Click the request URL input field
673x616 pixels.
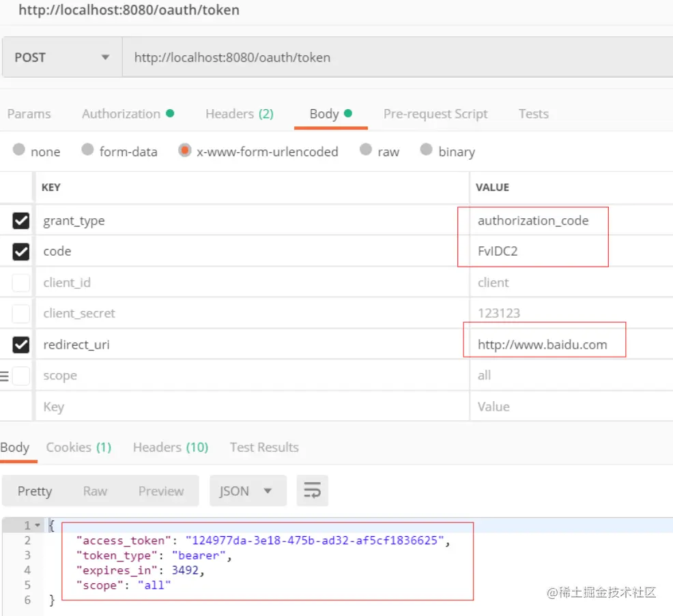pyautogui.click(x=397, y=57)
